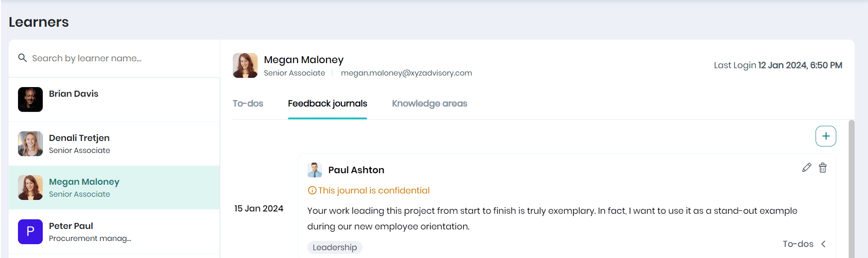Expand the To-dos chevron in journal

pos(823,244)
